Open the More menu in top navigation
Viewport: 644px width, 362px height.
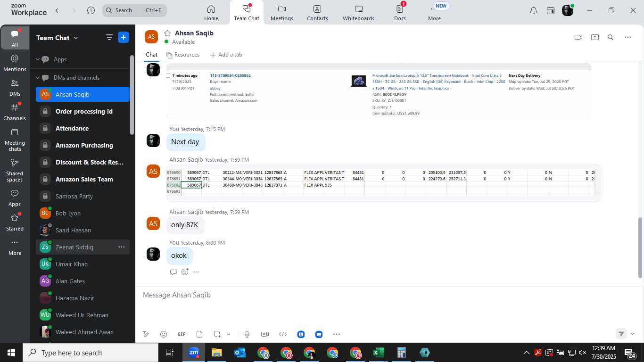[434, 13]
